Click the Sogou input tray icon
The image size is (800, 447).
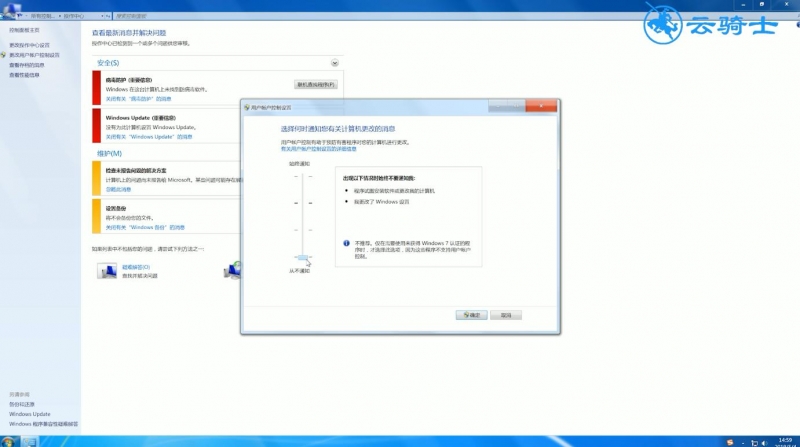(730, 442)
